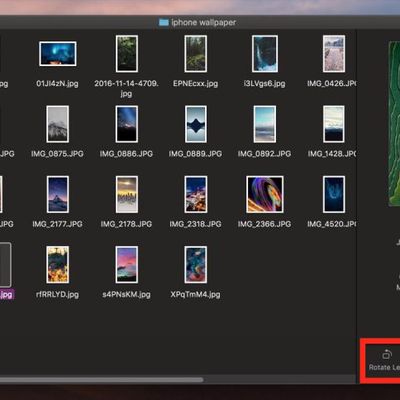
Task: Click the IMG_0886.JPG file name
Action: coord(126,154)
